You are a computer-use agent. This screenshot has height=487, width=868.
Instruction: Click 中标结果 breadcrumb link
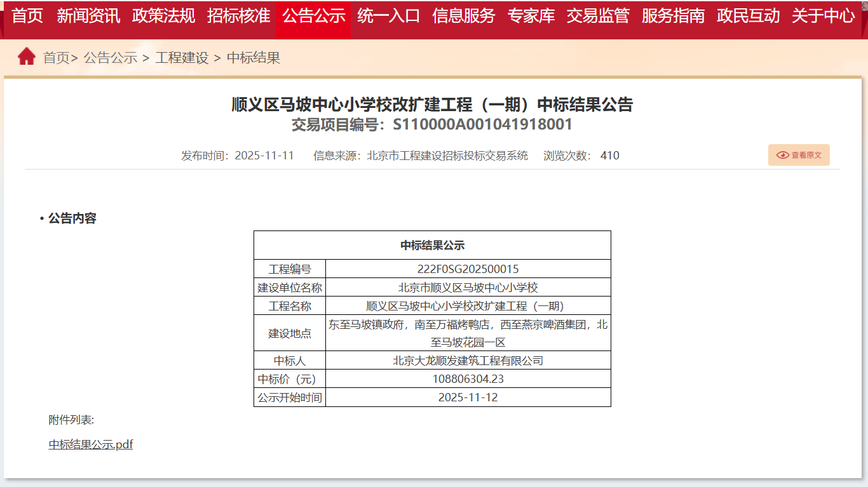click(x=254, y=58)
